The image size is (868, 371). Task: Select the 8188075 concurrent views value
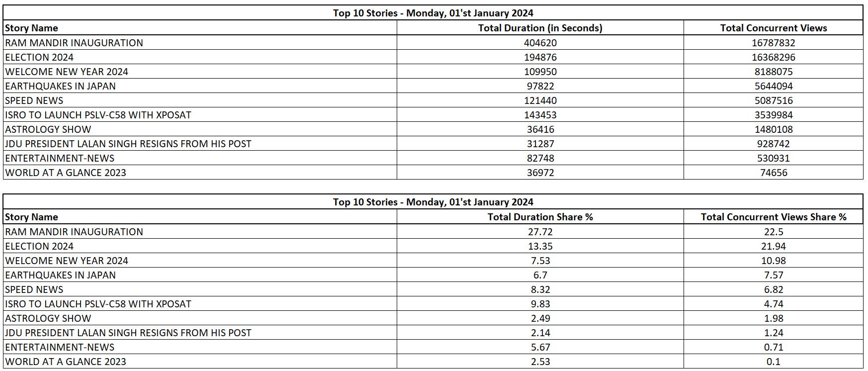click(773, 72)
